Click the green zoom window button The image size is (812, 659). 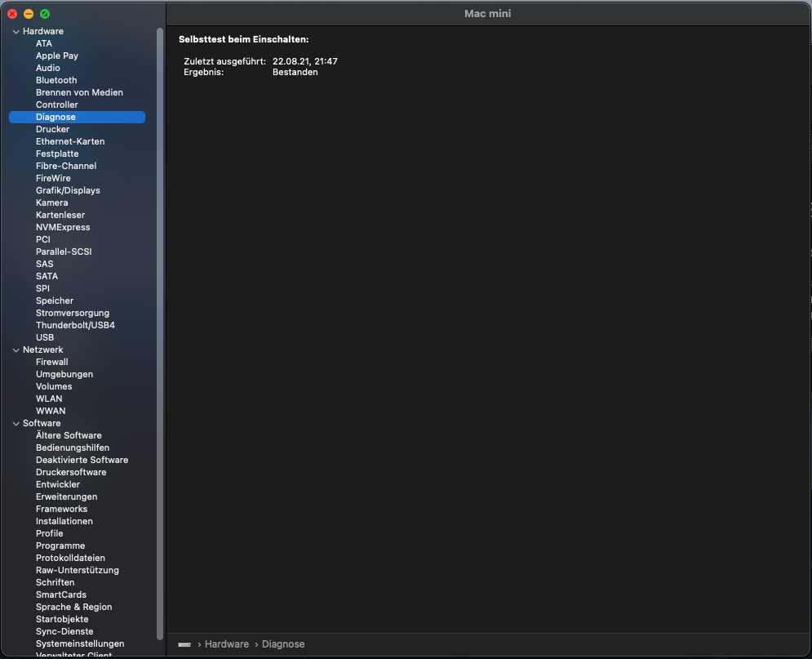click(x=45, y=14)
